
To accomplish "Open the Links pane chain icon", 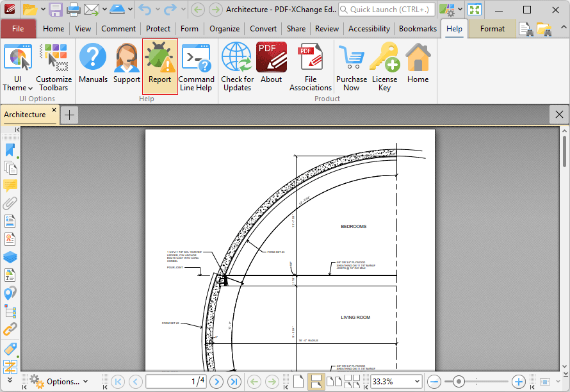I will pos(10,329).
